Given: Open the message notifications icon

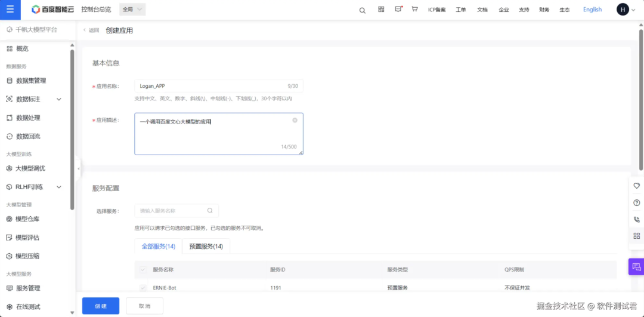Looking at the screenshot, I should click(398, 9).
